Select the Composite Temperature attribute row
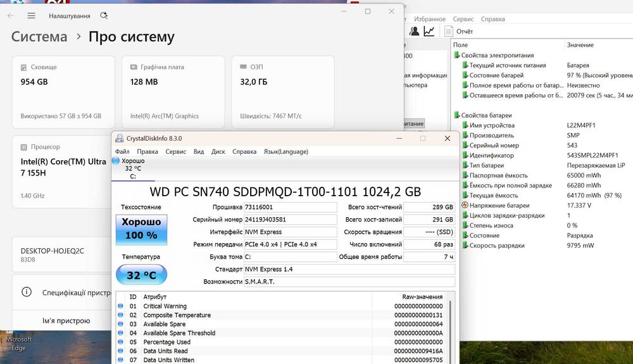The width and height of the screenshot is (633, 364). (x=282, y=315)
